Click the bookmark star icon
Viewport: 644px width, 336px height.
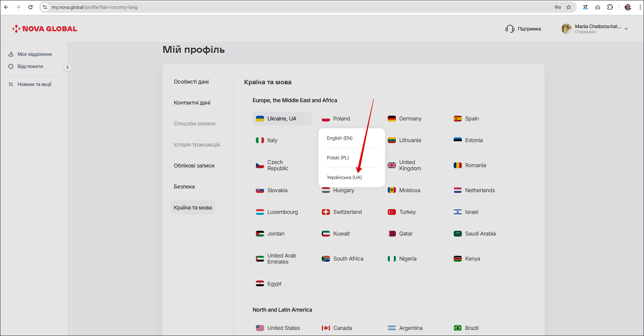(x=569, y=7)
